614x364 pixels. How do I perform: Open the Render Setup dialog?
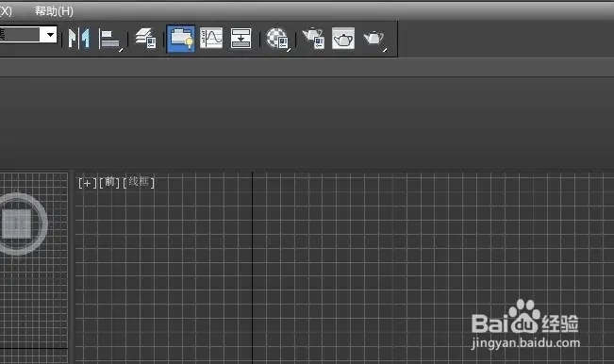(313, 38)
